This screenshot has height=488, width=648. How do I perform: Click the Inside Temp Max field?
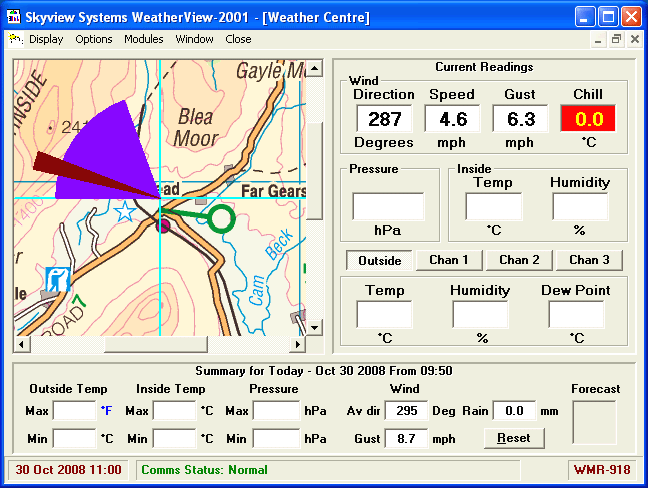[175, 411]
